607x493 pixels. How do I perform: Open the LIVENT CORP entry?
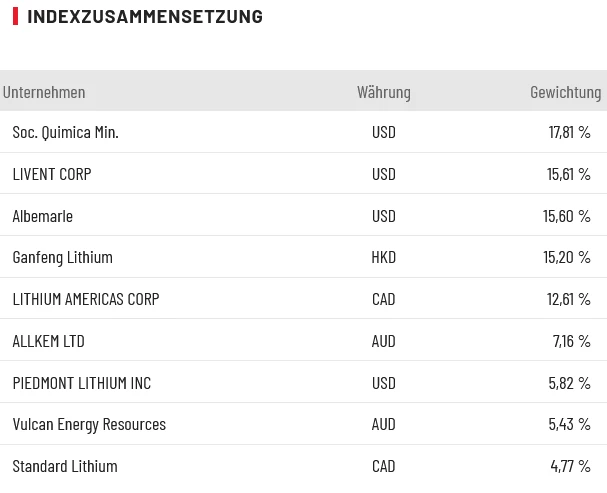[x=52, y=174]
